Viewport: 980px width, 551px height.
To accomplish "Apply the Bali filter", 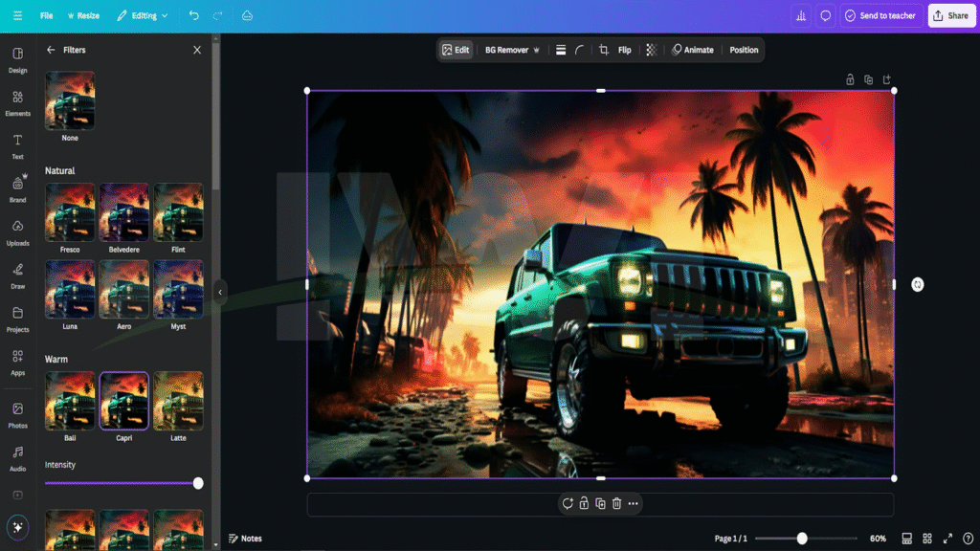I will pyautogui.click(x=69, y=401).
